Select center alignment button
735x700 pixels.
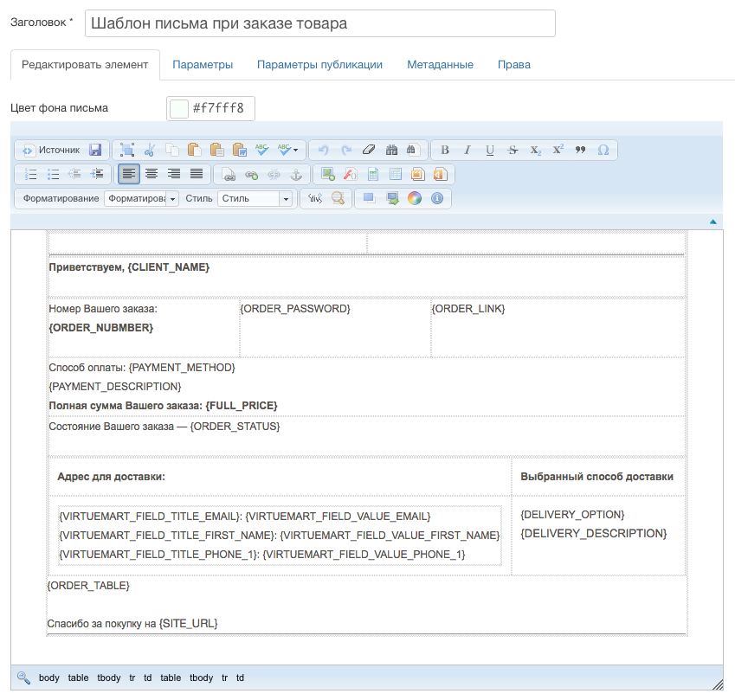[x=152, y=174]
